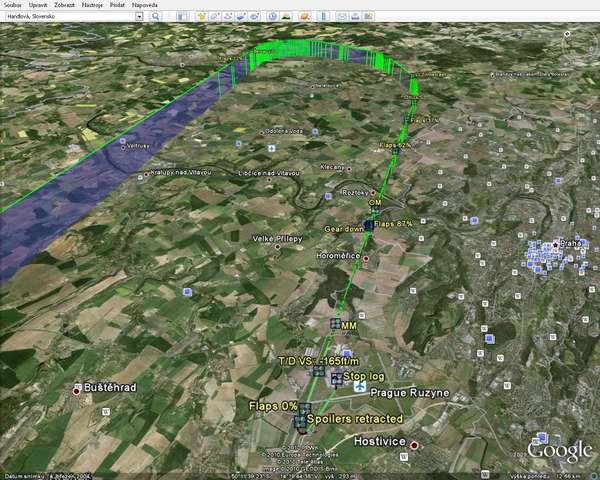Open the Nápověda menu
Image resolution: width=600 pixels, height=480 pixels.
(144, 5)
